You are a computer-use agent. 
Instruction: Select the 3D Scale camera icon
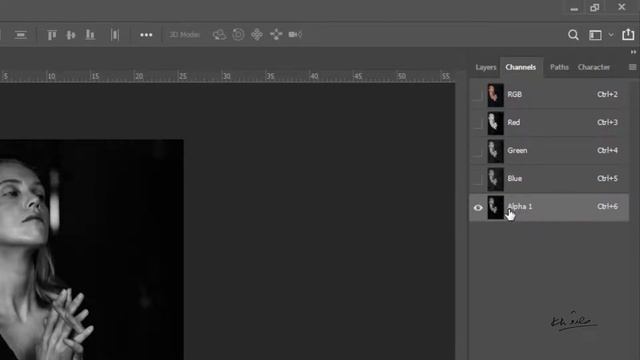(295, 35)
